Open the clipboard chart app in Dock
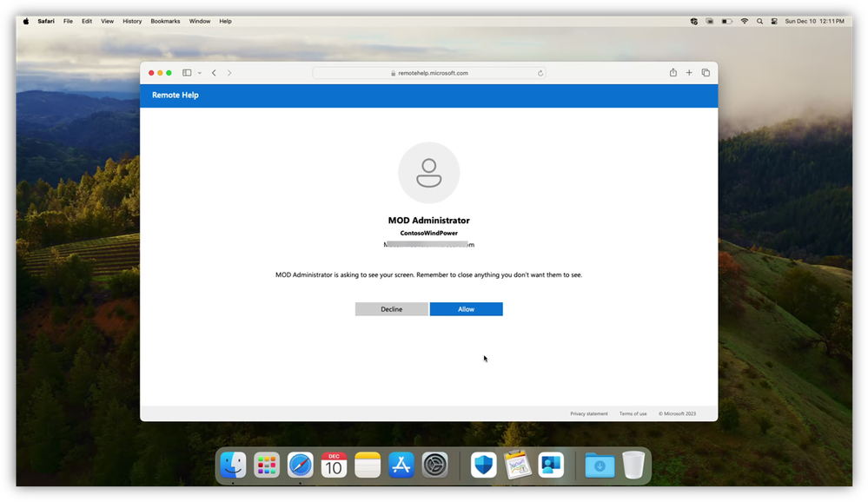 coord(518,465)
